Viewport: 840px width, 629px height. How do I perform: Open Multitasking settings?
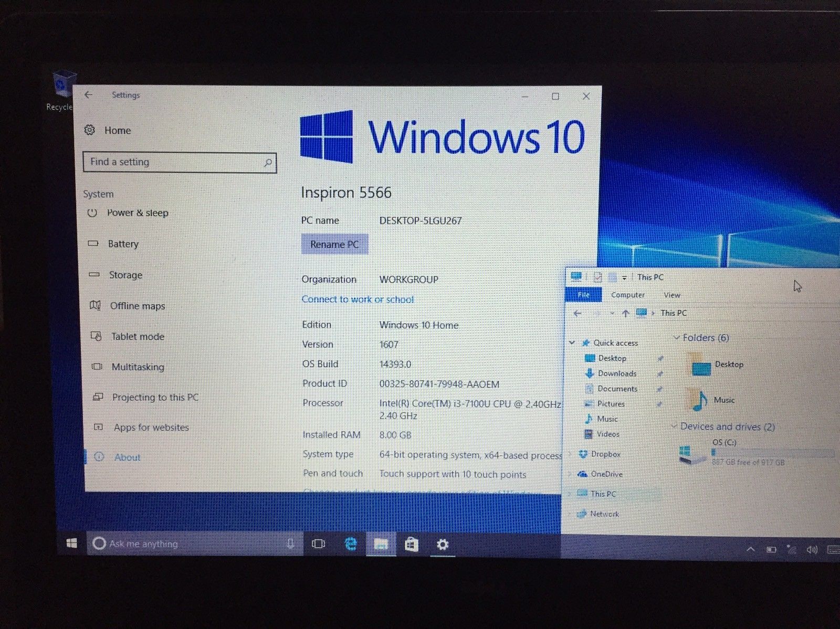coord(128,367)
